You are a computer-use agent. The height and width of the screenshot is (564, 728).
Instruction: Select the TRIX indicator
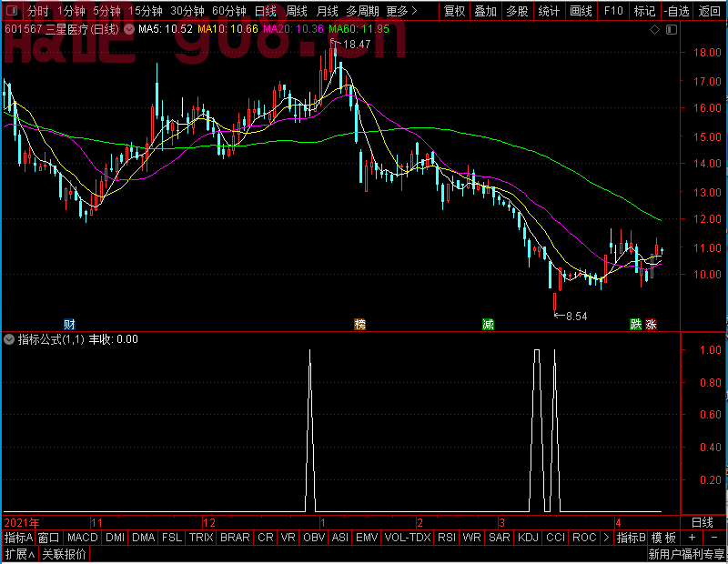[201, 538]
